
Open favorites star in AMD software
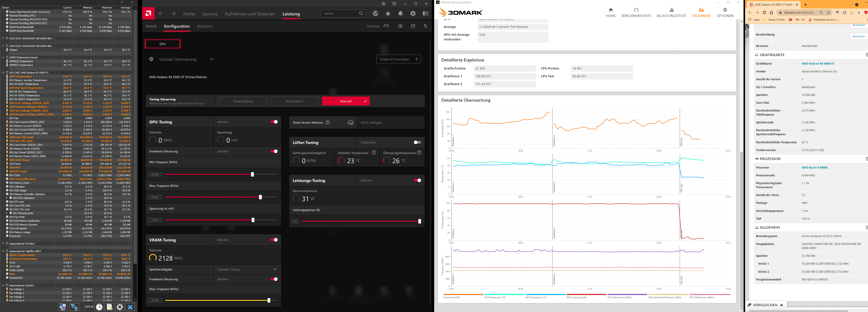(x=388, y=13)
